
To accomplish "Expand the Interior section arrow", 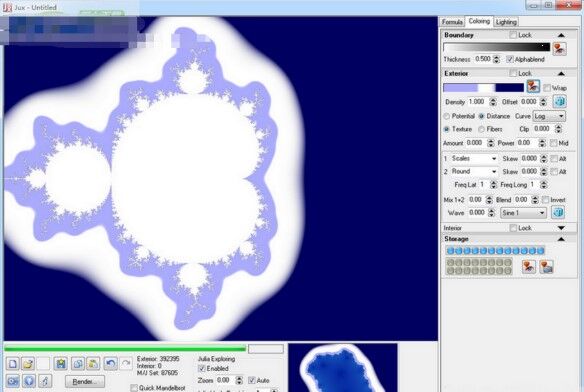I will tap(561, 228).
